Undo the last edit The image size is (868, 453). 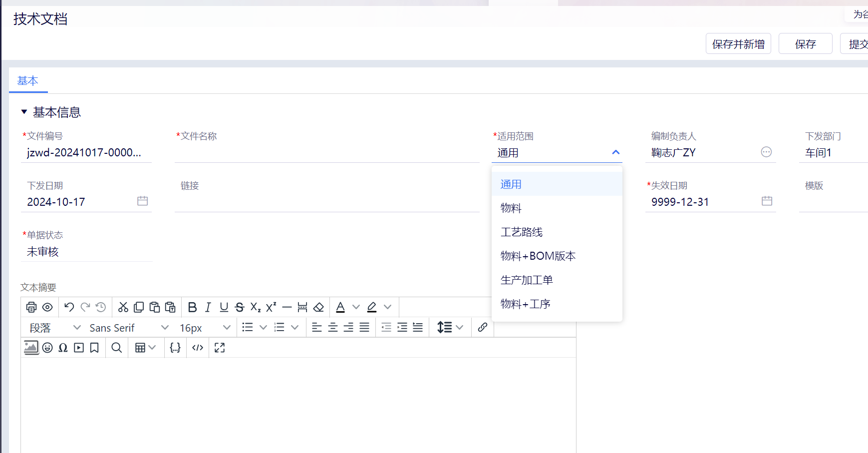coord(69,307)
